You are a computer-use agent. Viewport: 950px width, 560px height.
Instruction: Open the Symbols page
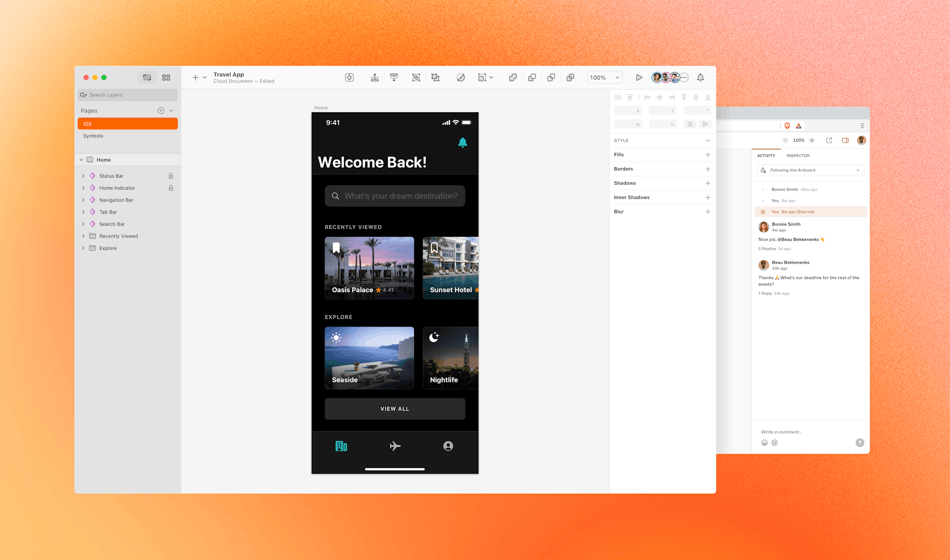(x=94, y=136)
